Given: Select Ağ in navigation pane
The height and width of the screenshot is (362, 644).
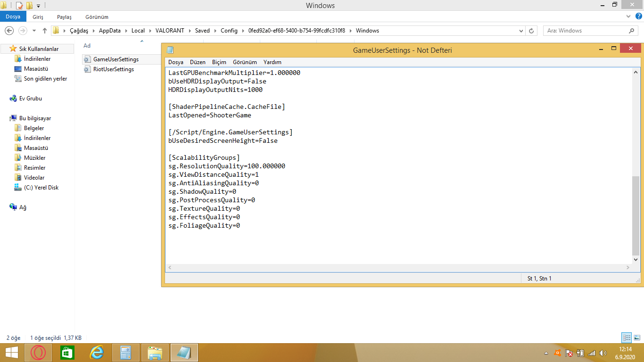Looking at the screenshot, I should click(23, 207).
